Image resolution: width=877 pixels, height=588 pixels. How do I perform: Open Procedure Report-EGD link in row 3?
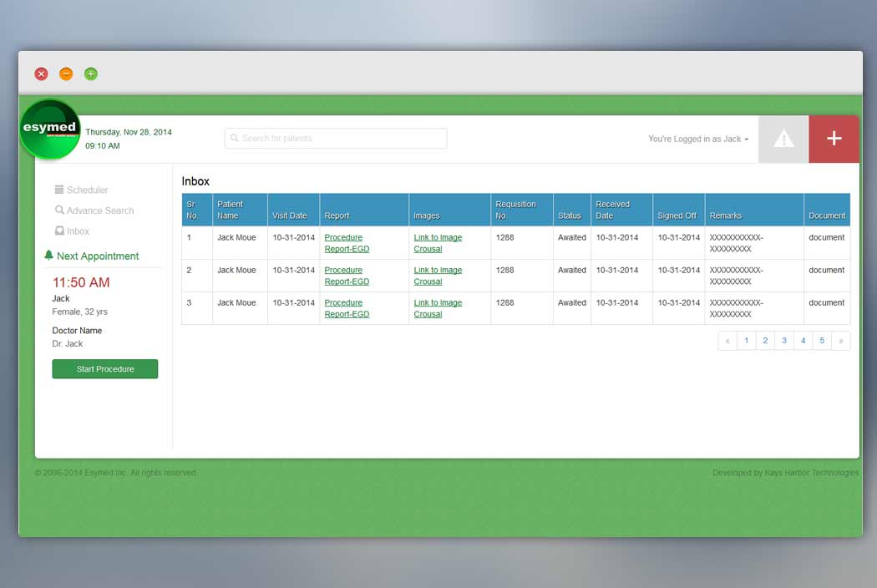click(347, 308)
